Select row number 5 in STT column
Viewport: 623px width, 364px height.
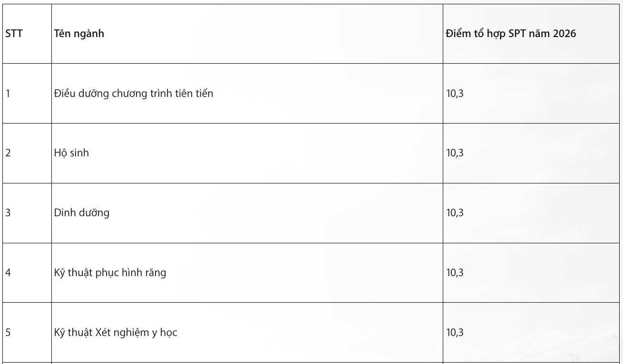(x=8, y=333)
